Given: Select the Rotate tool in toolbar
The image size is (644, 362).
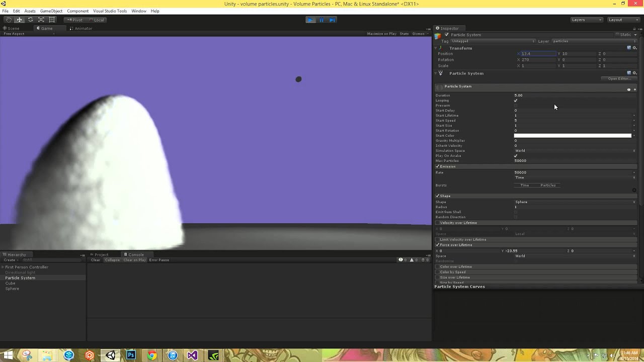Looking at the screenshot, I should (30, 20).
